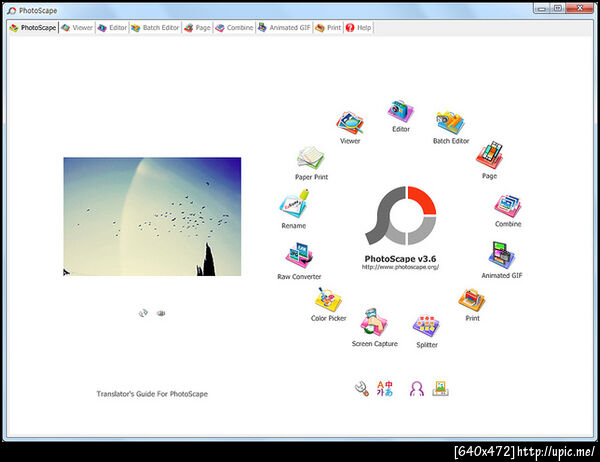600x462 pixels.
Task: Go to the Page tab
Action: (x=197, y=28)
